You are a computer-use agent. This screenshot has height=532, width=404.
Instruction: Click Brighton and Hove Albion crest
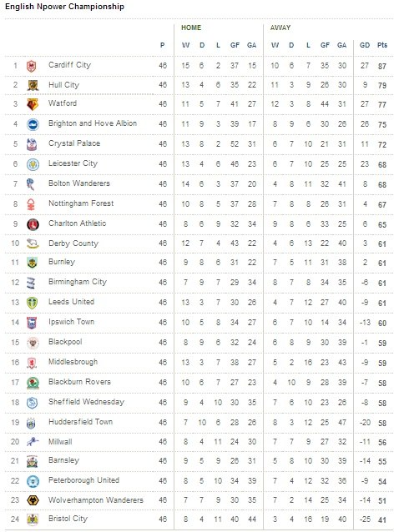(33, 124)
